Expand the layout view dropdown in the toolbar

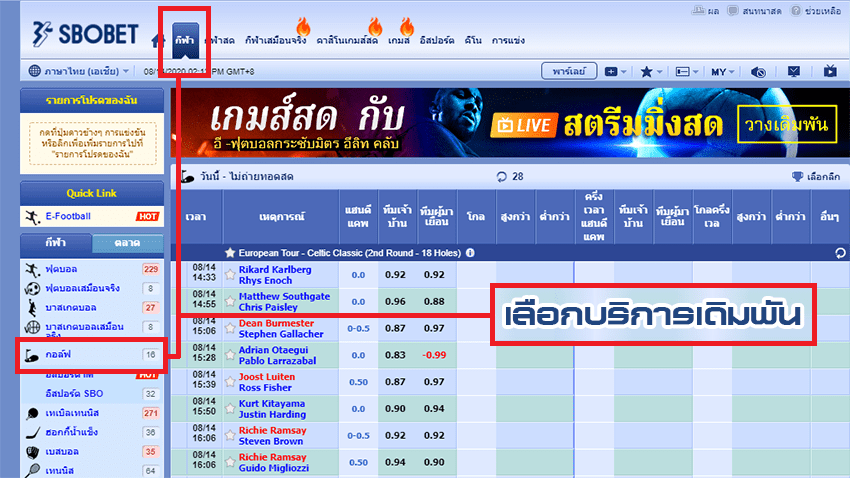click(687, 72)
